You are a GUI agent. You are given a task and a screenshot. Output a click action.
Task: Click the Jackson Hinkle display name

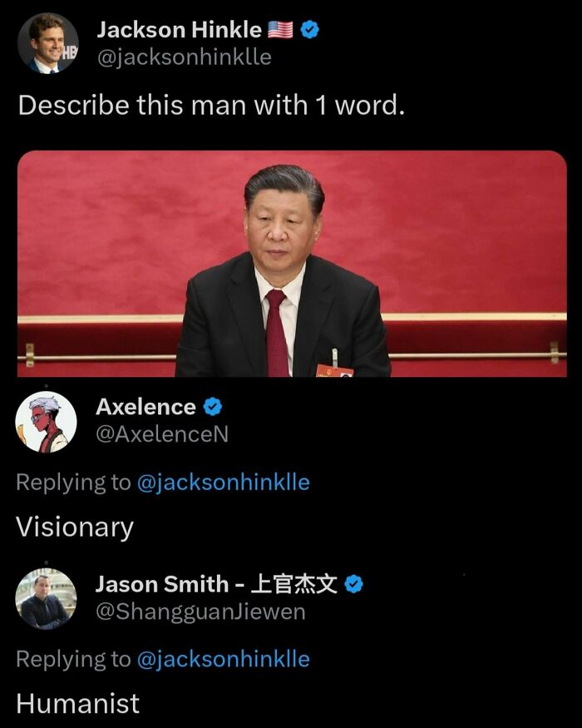coord(179,30)
